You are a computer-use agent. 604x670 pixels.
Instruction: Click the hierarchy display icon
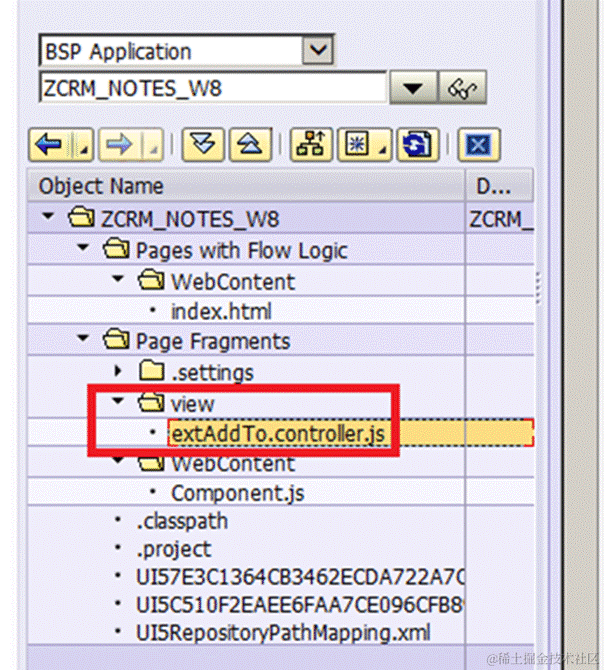[x=311, y=145]
